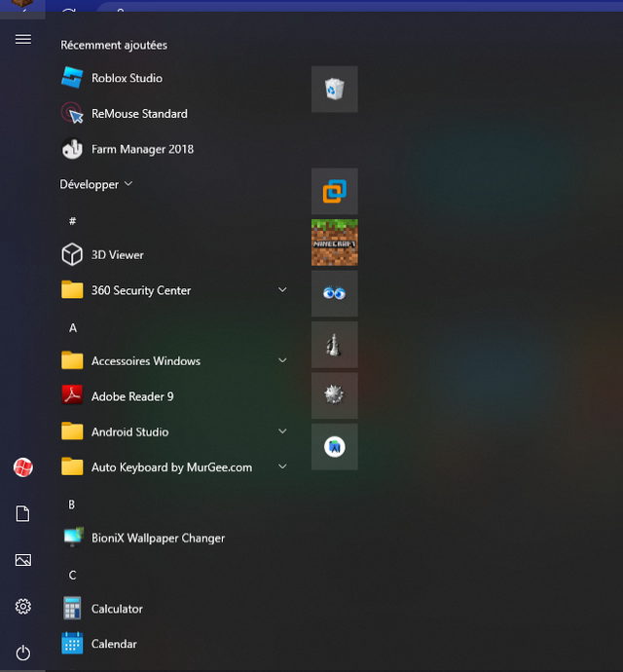The height and width of the screenshot is (672, 623).
Task: Open the Recycle Bin tile
Action: tap(335, 90)
